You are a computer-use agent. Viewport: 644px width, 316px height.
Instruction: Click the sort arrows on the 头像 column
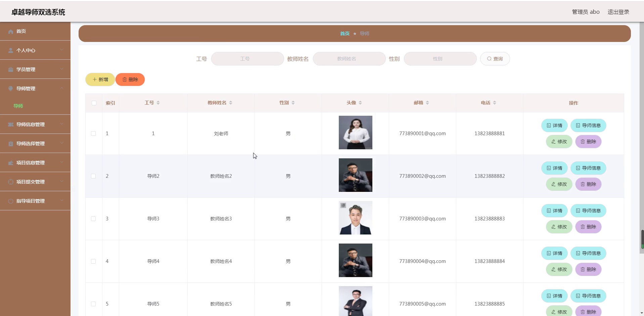coord(360,103)
